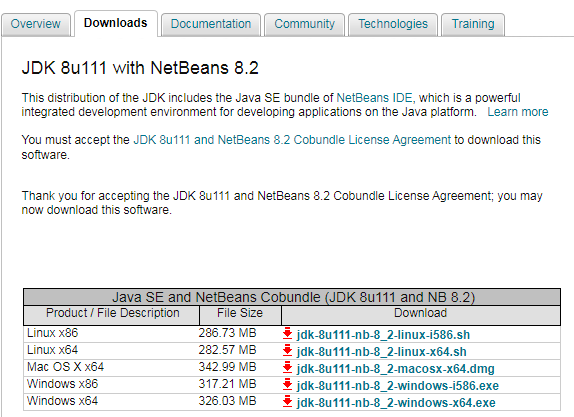This screenshot has width=574, height=417.
Task: Click the 282.57 MB file size
Action: tap(227, 350)
